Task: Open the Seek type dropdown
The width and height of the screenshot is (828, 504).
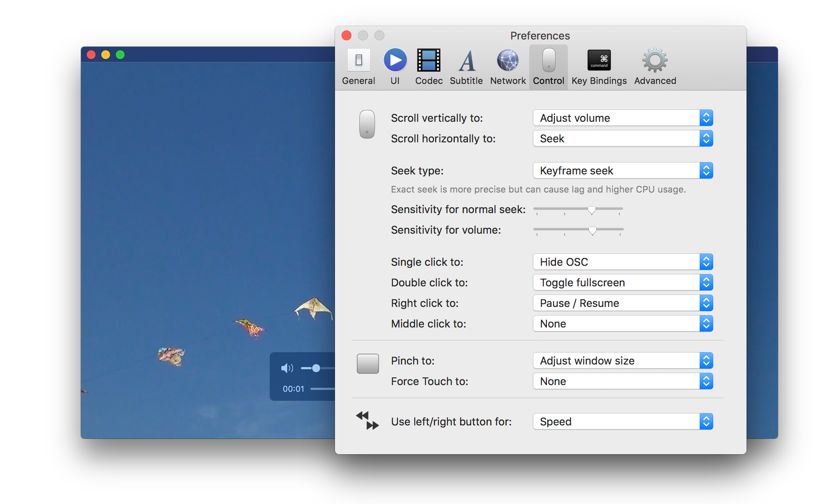Action: click(x=623, y=171)
